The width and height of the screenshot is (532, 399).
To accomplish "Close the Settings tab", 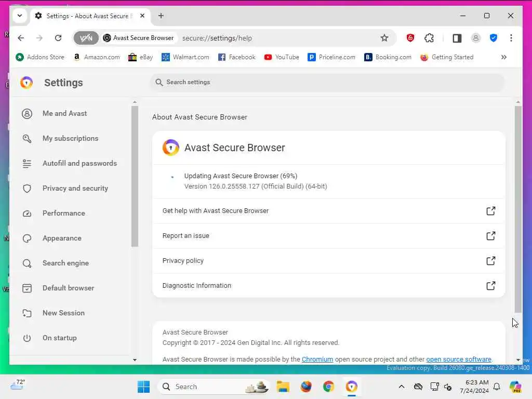I will click(x=142, y=16).
